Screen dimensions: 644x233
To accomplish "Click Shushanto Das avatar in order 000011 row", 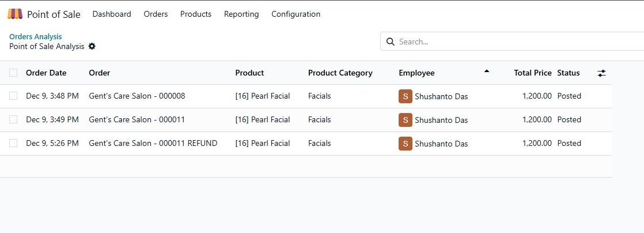I will pos(406,120).
